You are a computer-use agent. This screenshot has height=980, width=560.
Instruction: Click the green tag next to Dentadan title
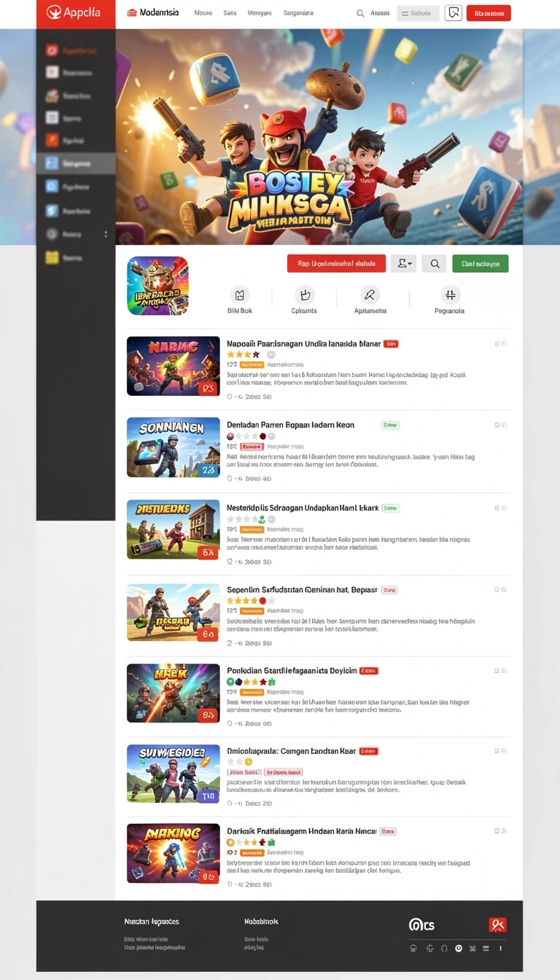pos(391,424)
